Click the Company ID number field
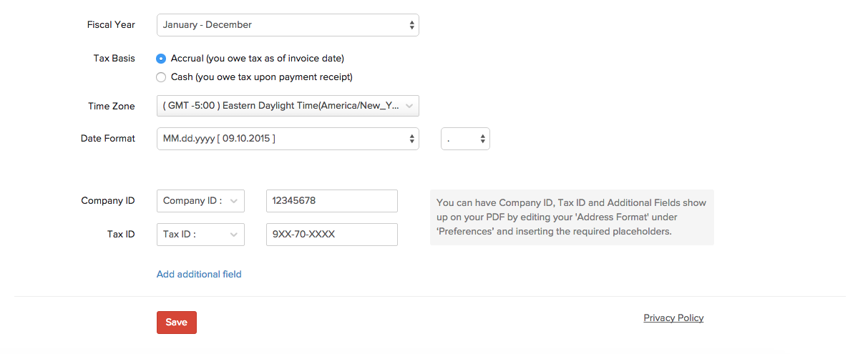The width and height of the screenshot is (868, 354). 331,201
